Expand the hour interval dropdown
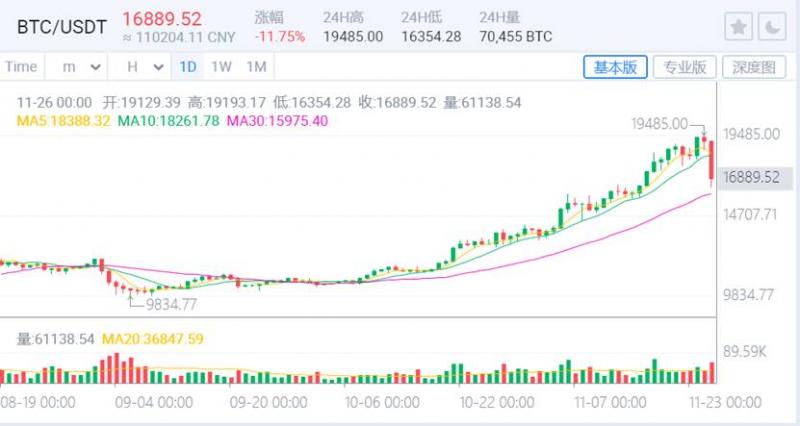Viewport: 800px width, 426px height. pos(143,67)
